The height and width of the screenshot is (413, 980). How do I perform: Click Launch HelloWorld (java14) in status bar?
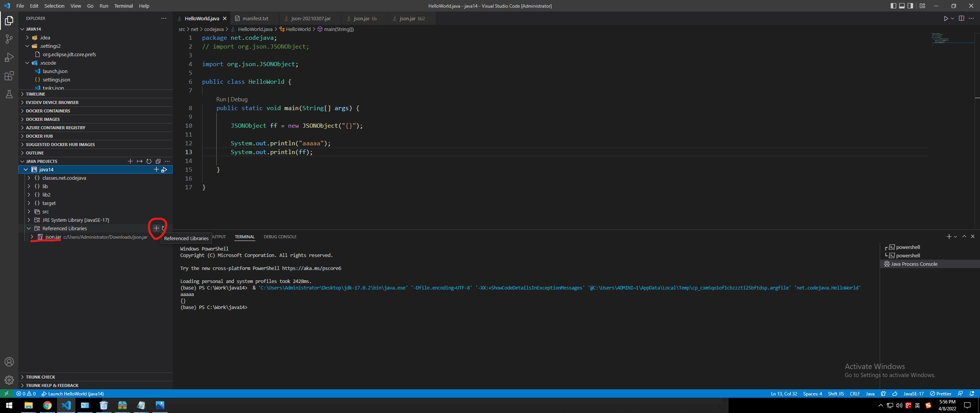73,393
